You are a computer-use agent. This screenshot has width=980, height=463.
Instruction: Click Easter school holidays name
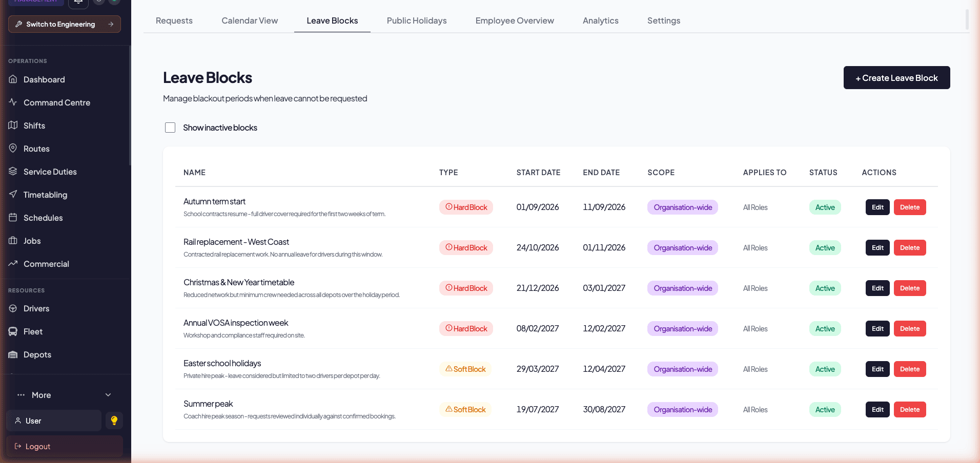pos(222,364)
